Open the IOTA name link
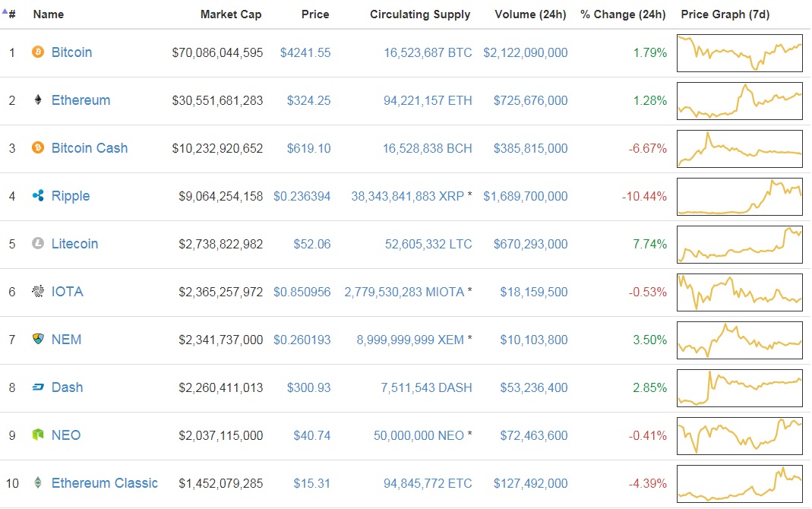The width and height of the screenshot is (812, 509). (x=68, y=292)
